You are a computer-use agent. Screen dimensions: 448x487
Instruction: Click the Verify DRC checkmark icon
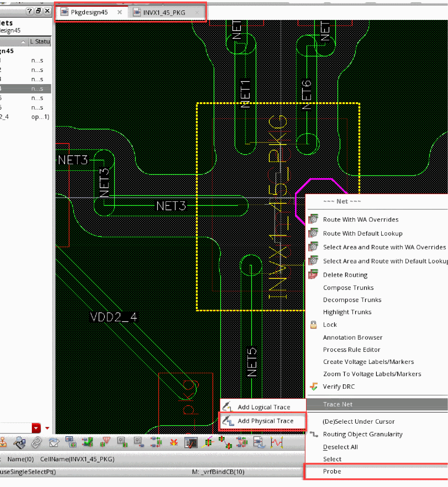314,387
